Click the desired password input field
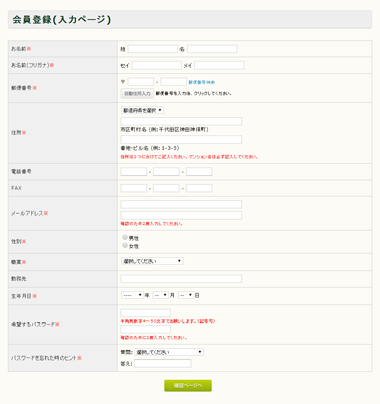The width and height of the screenshot is (380, 404). pos(146,313)
